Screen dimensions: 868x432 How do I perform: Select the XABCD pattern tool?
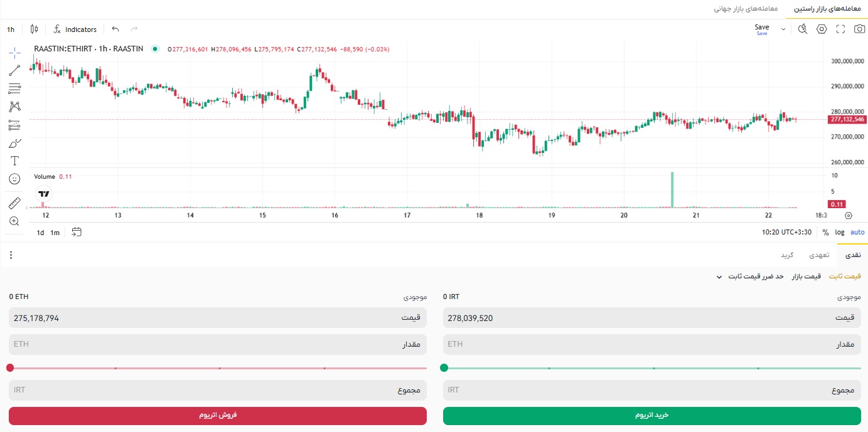pos(14,107)
